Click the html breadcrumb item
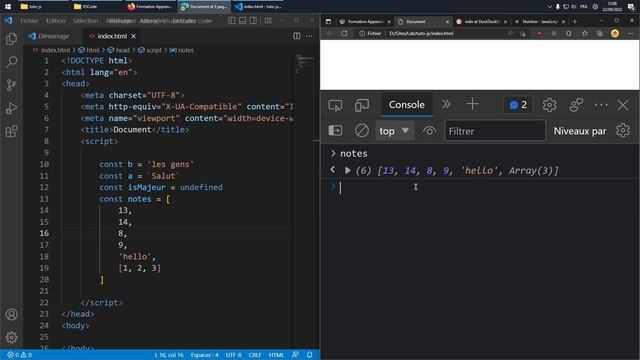The height and width of the screenshot is (360, 640). pos(89,50)
